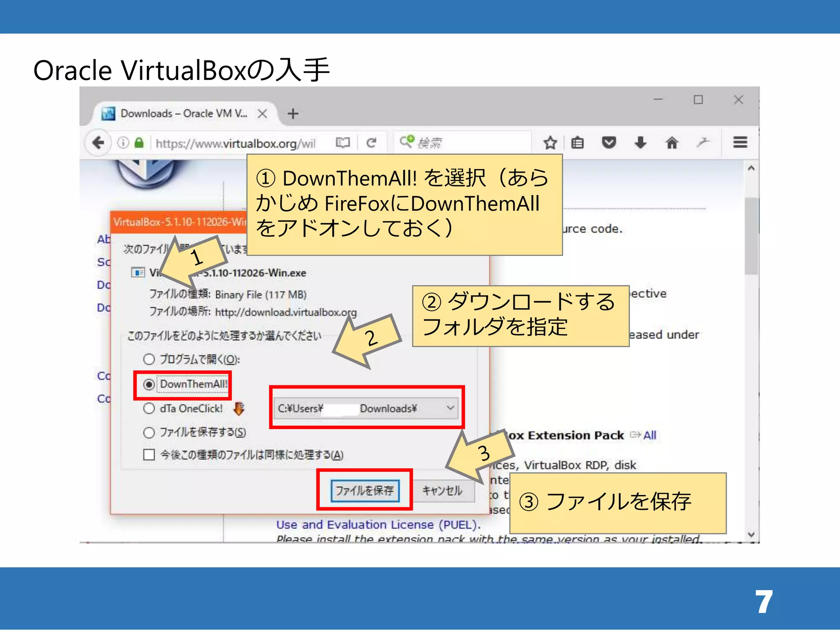Viewport: 840px width, 630px height.
Task: Open the Firefox hamburger menu
Action: coord(740,142)
